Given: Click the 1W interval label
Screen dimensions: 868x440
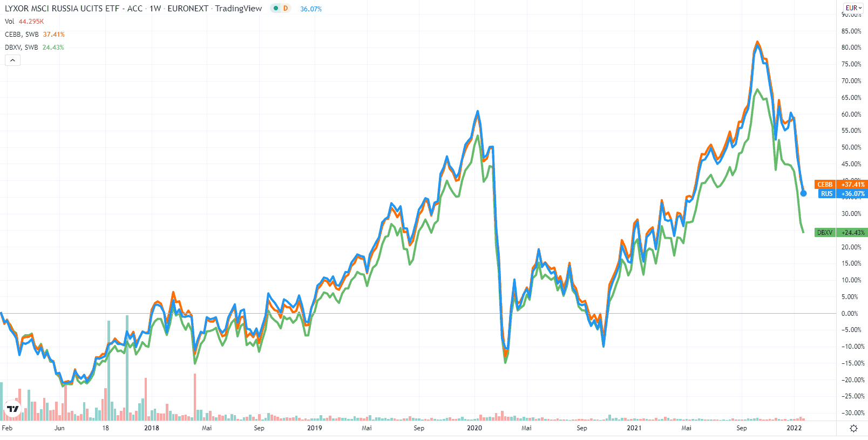Looking at the screenshot, I should (x=155, y=9).
